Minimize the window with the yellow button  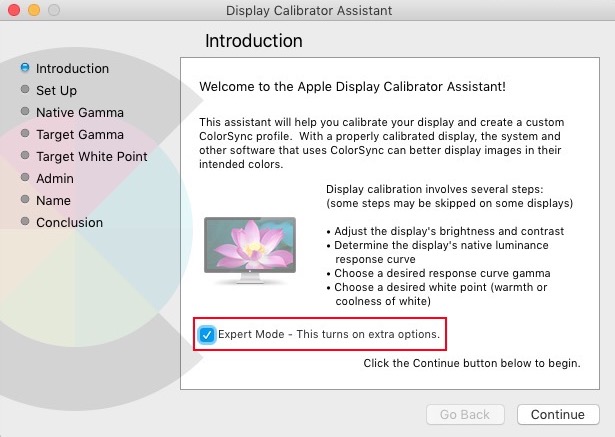[34, 10]
